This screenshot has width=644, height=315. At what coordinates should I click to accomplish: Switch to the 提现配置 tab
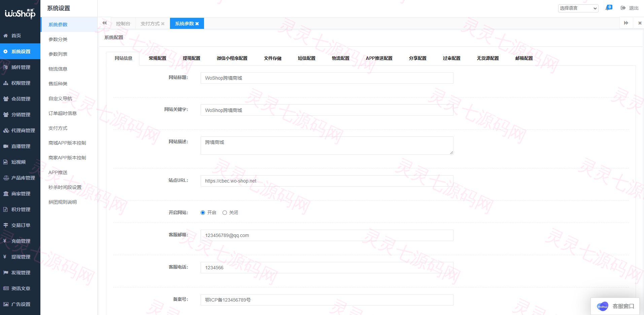(192, 58)
